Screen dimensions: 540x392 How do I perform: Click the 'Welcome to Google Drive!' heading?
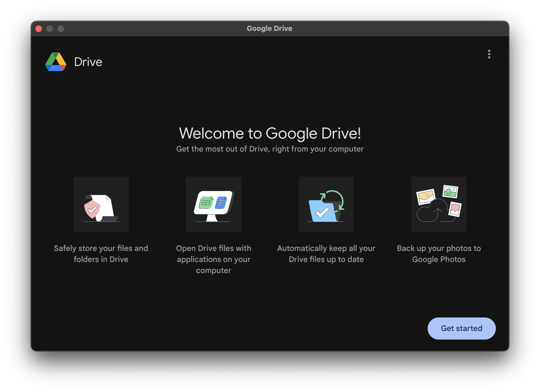[x=270, y=133]
